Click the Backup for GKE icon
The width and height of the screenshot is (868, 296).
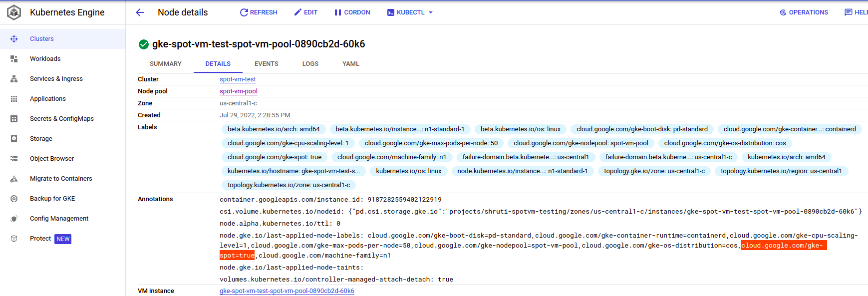click(14, 199)
